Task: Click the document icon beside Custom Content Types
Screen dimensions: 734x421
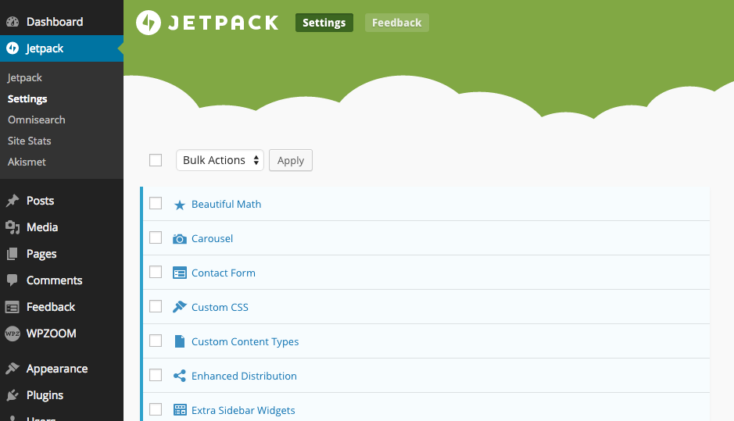Action: click(x=179, y=341)
